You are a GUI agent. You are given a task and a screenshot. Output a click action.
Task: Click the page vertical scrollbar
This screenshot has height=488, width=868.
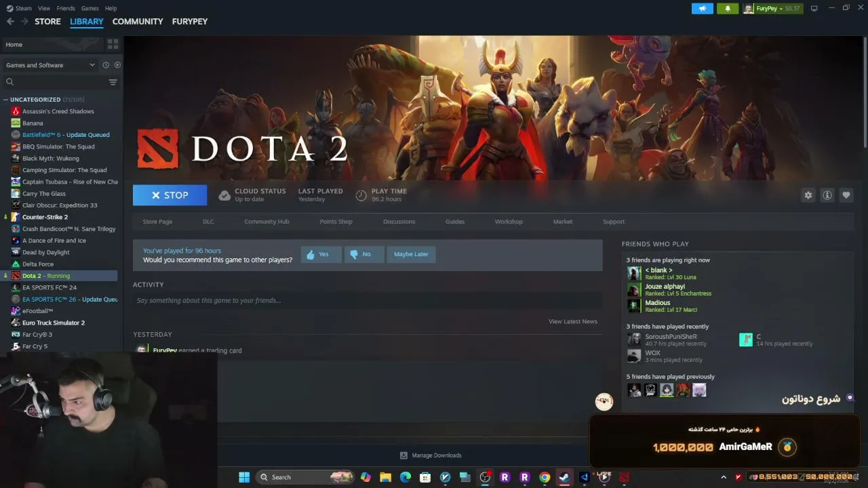tap(865, 91)
